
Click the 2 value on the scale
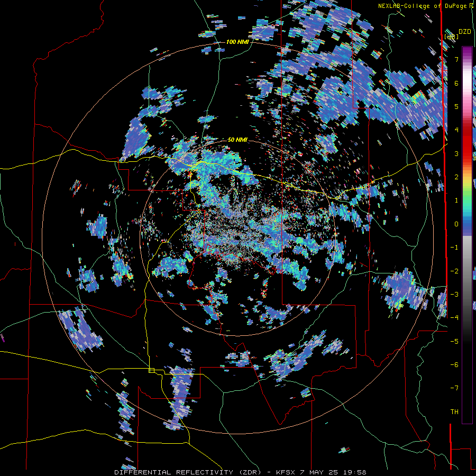click(x=456, y=177)
